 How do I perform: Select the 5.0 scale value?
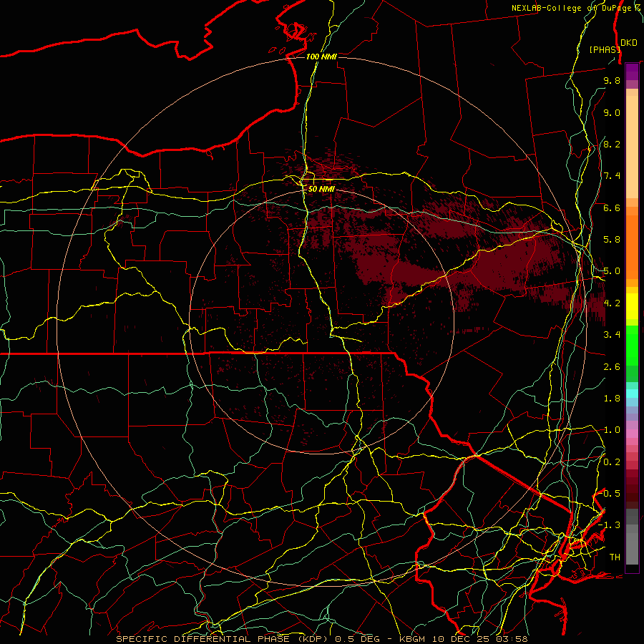tap(612, 271)
